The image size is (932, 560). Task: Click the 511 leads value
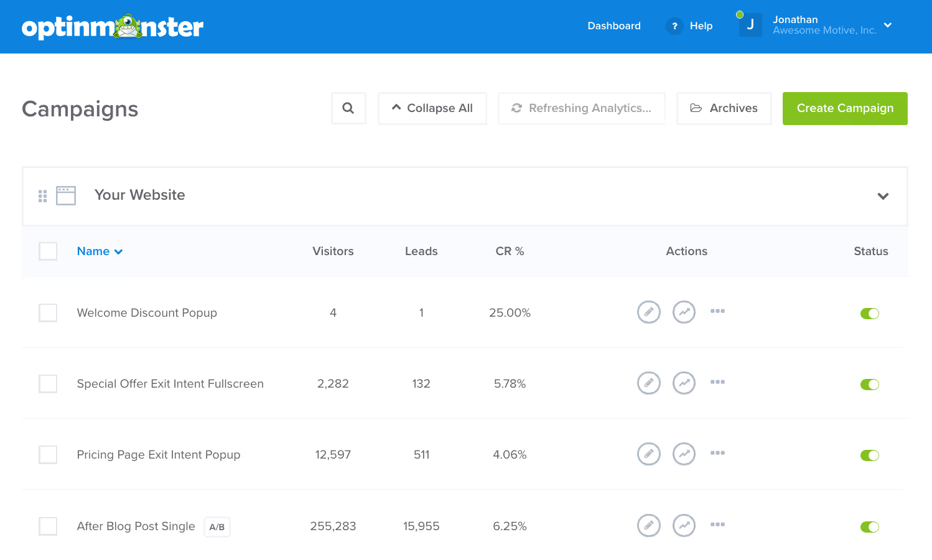click(x=421, y=455)
